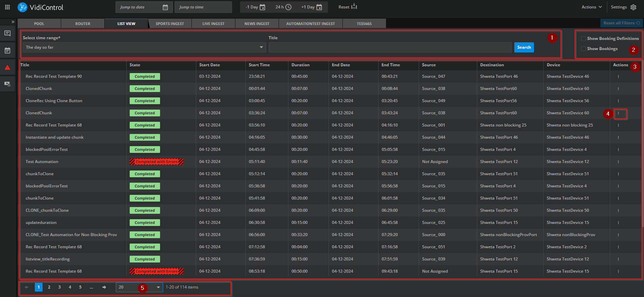Open the red warning alerts icon
The height and width of the screenshot is (297, 644).
pos(7,67)
